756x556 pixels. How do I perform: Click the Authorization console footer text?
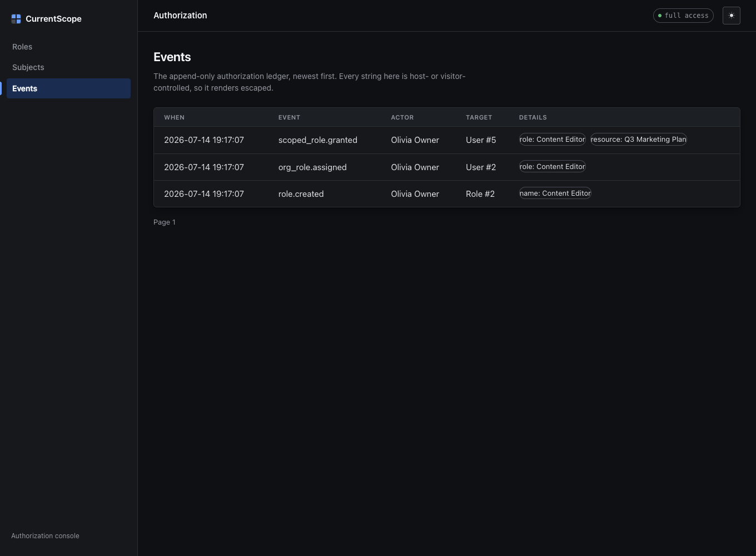[x=45, y=536]
